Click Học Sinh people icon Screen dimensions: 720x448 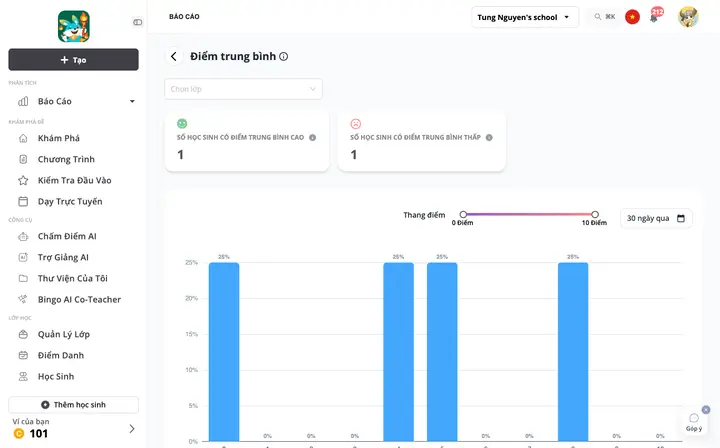(x=23, y=376)
